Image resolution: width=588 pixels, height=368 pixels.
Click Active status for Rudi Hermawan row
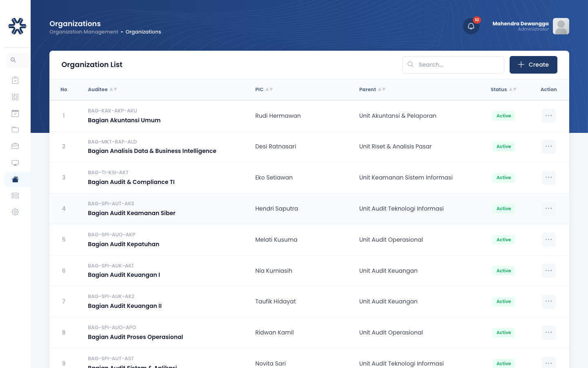503,116
